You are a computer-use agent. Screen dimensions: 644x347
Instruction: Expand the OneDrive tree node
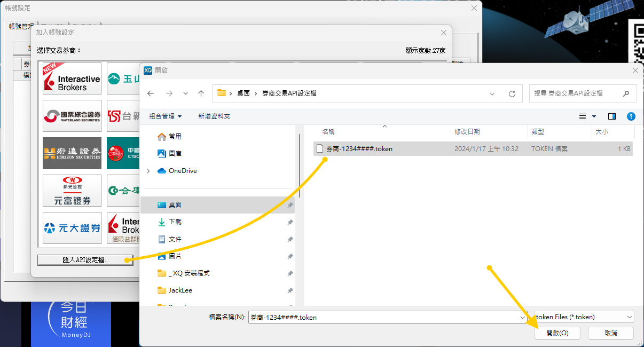[148, 171]
